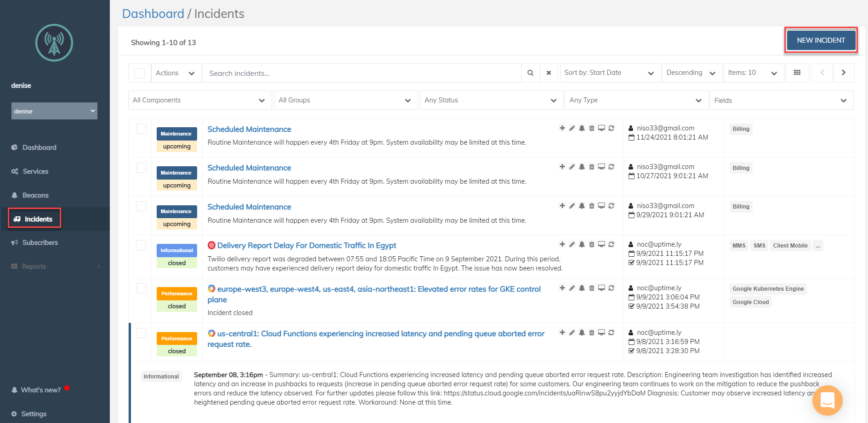Screen dimensions: 868x423
Task: Click the plus icon on the 11/24/2021 maintenance row
Action: (x=562, y=128)
